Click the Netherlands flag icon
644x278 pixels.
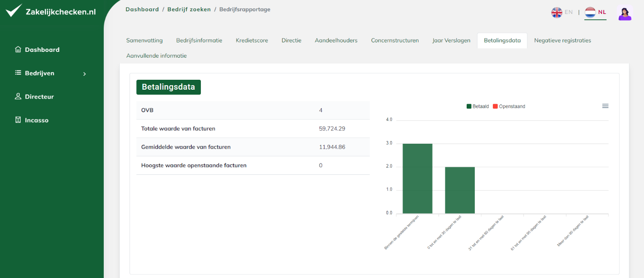[x=590, y=12]
